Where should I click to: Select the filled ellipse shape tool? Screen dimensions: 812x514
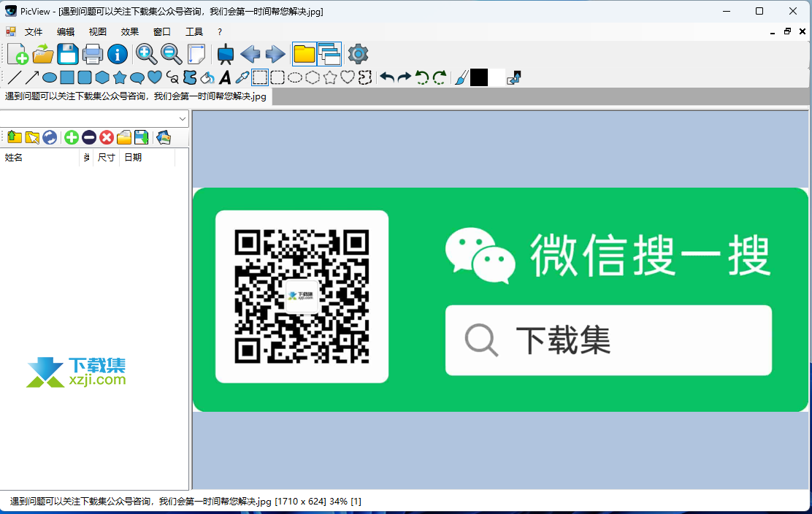pos(50,77)
